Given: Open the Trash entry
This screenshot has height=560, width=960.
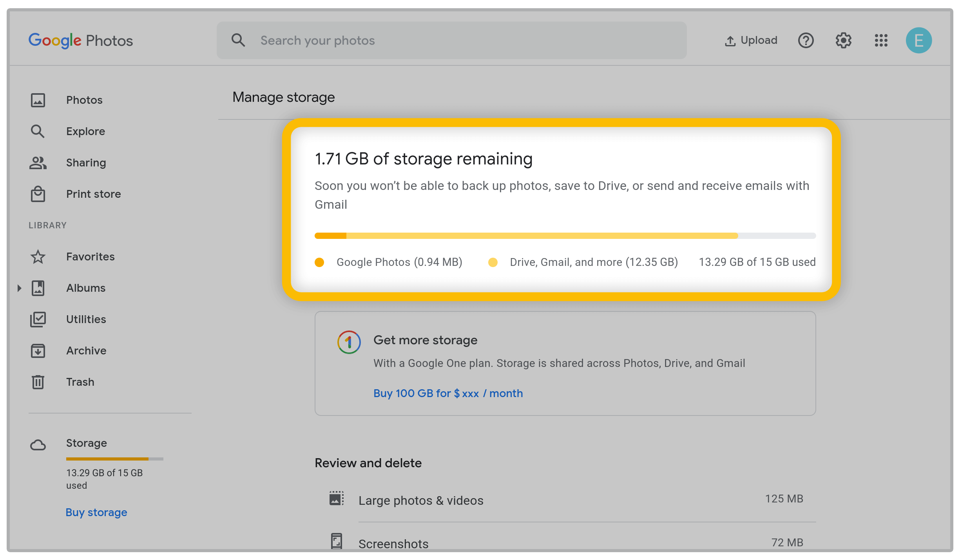Looking at the screenshot, I should (80, 382).
